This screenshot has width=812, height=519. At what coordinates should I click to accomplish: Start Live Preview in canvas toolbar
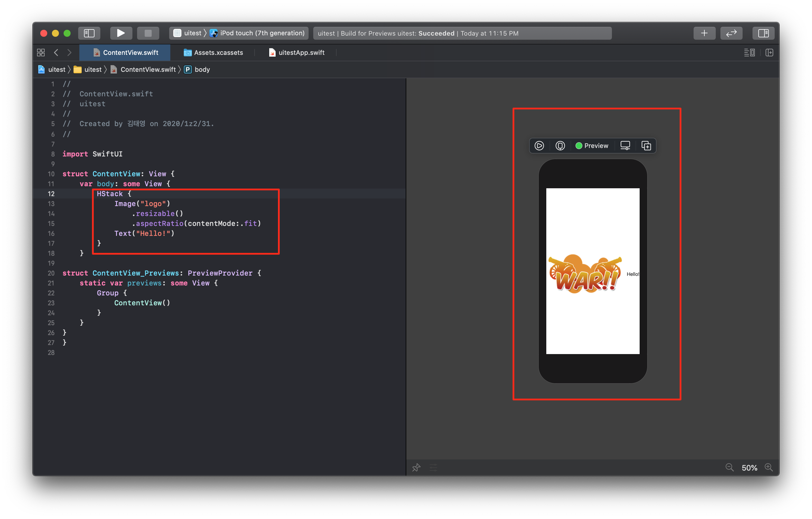click(x=539, y=146)
